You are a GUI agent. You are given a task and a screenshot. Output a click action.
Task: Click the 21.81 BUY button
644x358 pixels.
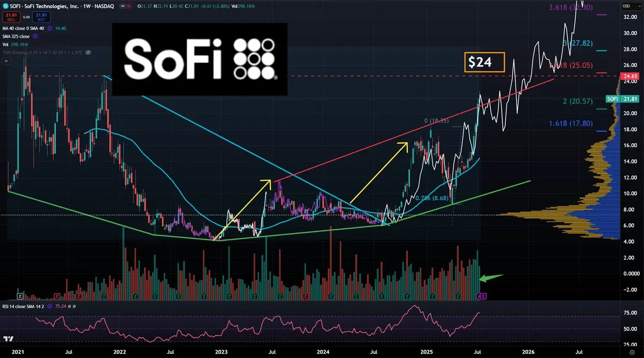(41, 17)
